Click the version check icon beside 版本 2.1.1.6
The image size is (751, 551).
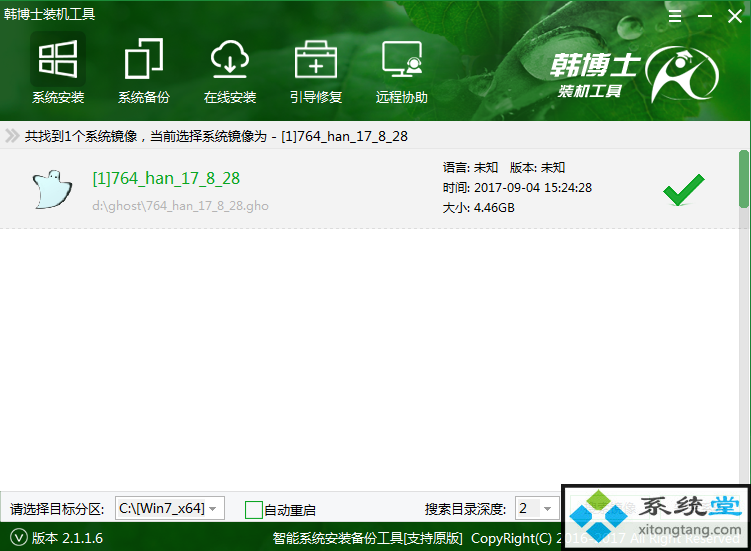pyautogui.click(x=19, y=538)
